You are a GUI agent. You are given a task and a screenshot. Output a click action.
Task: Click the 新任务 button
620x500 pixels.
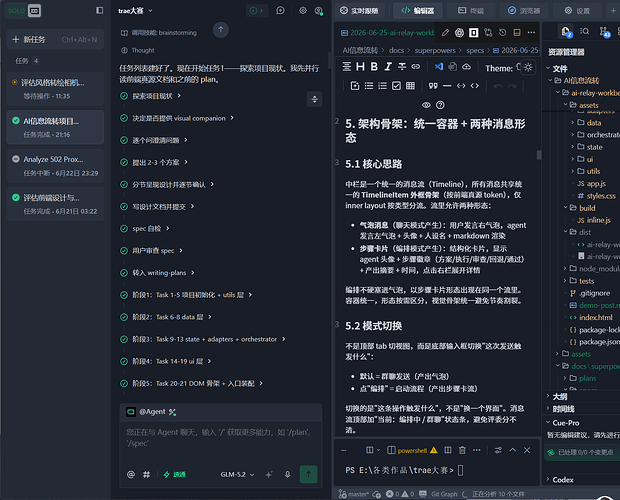55,40
